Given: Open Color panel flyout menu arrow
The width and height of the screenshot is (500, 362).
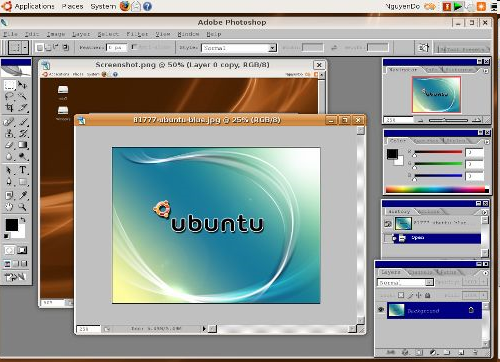Looking at the screenshot, I should (486, 142).
